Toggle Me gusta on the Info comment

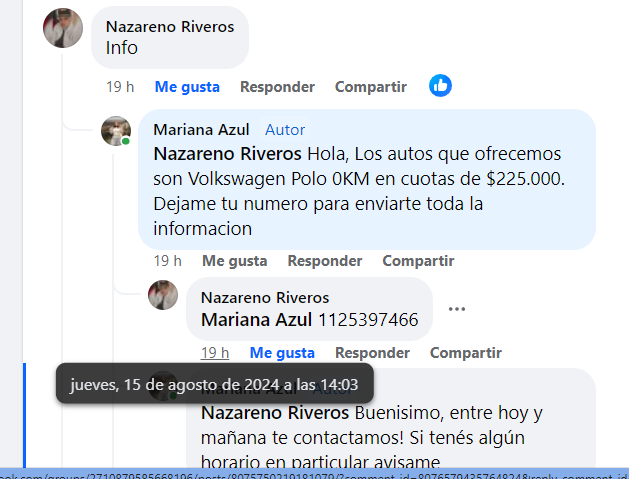coord(187,87)
